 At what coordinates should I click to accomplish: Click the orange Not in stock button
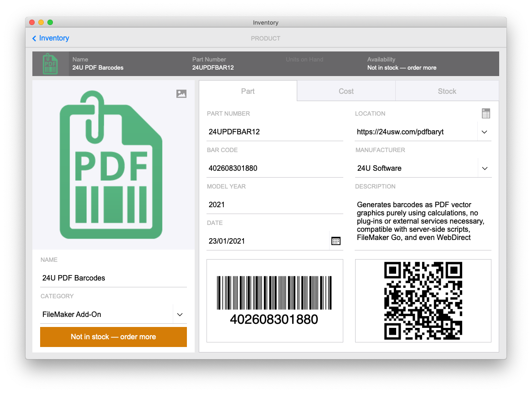pyautogui.click(x=114, y=337)
